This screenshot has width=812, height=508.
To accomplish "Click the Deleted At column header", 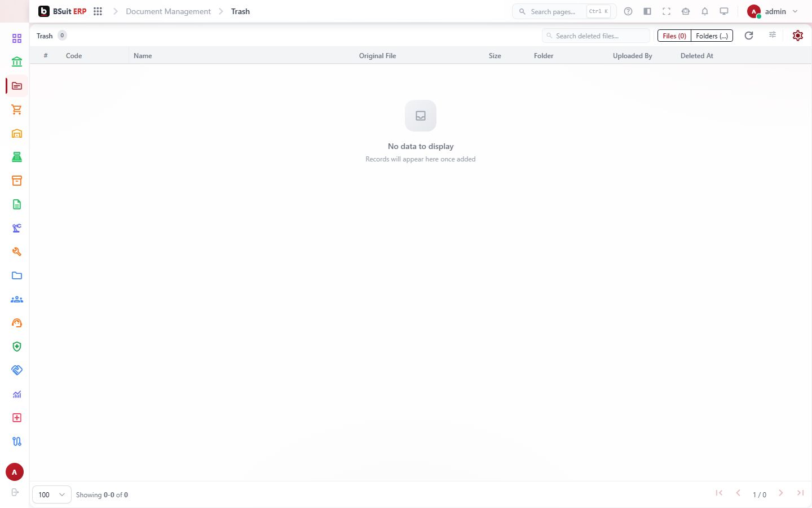I will click(697, 56).
